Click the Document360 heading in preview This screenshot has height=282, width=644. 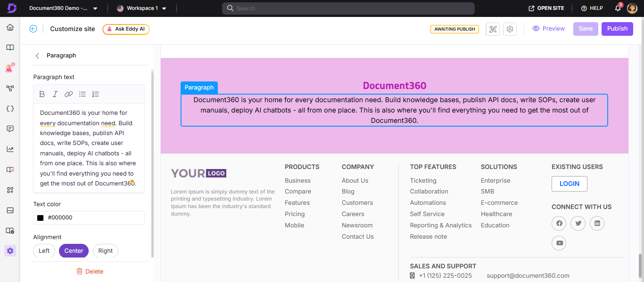(394, 86)
